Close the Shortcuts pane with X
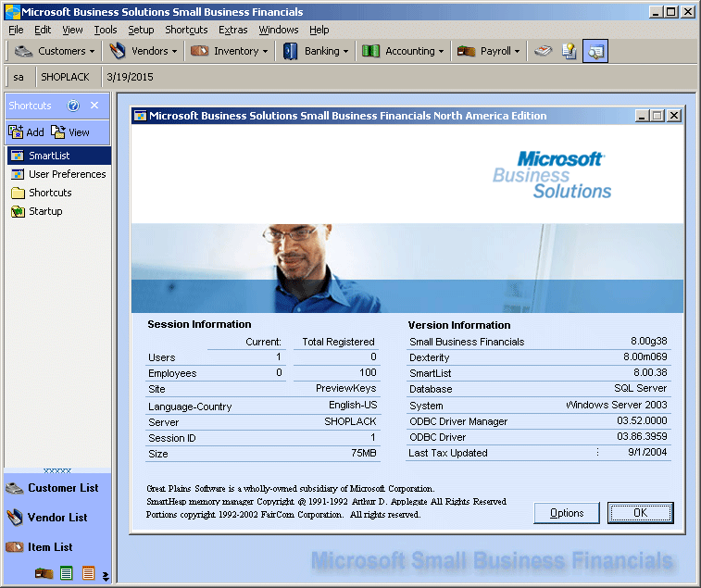701x588 pixels. [94, 105]
